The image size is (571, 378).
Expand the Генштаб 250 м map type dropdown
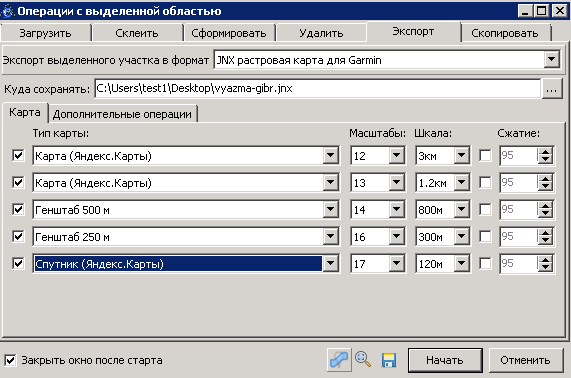pos(330,236)
